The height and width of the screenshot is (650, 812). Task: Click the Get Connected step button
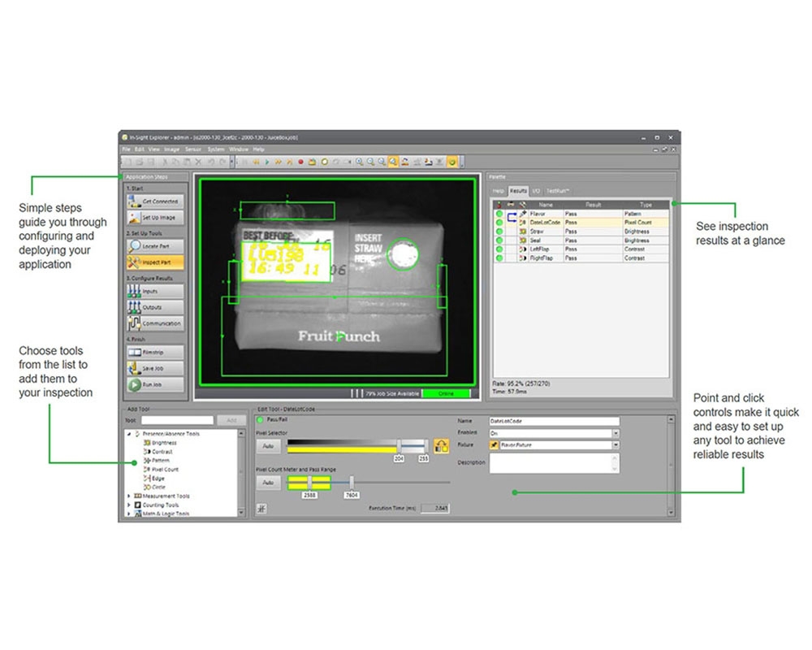tap(155, 201)
